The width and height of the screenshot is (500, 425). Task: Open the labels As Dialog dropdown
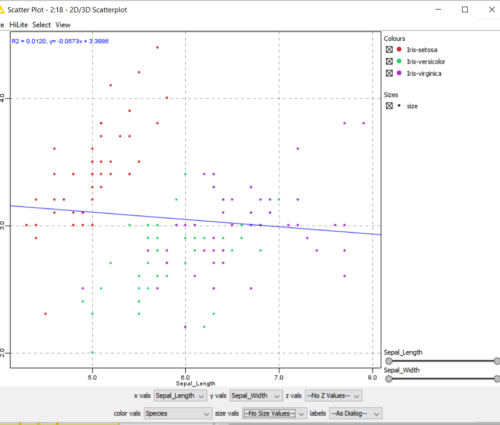click(355, 413)
